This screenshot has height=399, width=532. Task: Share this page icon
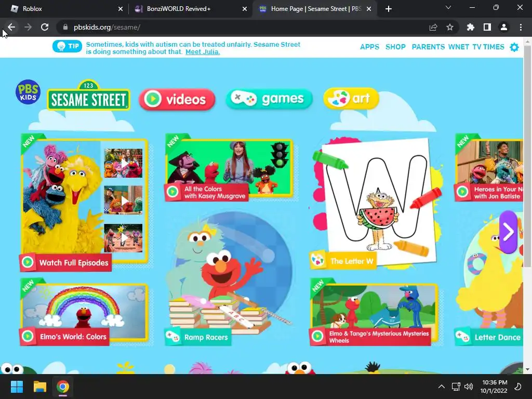433,27
